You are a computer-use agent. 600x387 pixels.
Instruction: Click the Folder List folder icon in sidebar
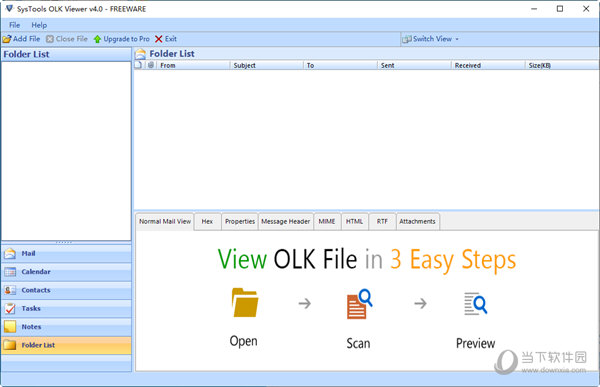click(10, 345)
